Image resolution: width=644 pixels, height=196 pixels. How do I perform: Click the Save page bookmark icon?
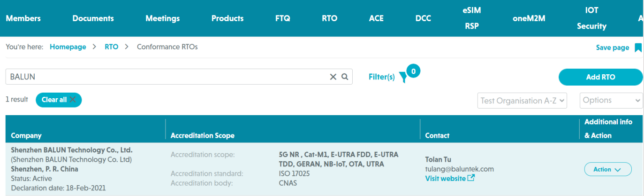point(638,47)
